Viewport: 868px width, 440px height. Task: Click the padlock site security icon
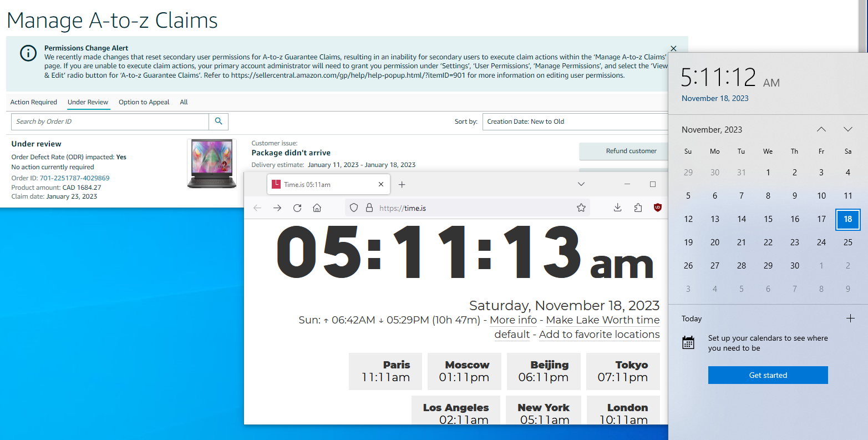(x=369, y=208)
